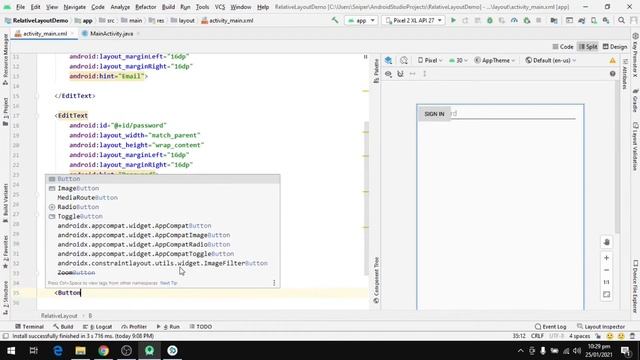Image resolution: width=640 pixels, height=360 pixels.
Task: Select the pan hand tool in preview
Action: pos(607,242)
